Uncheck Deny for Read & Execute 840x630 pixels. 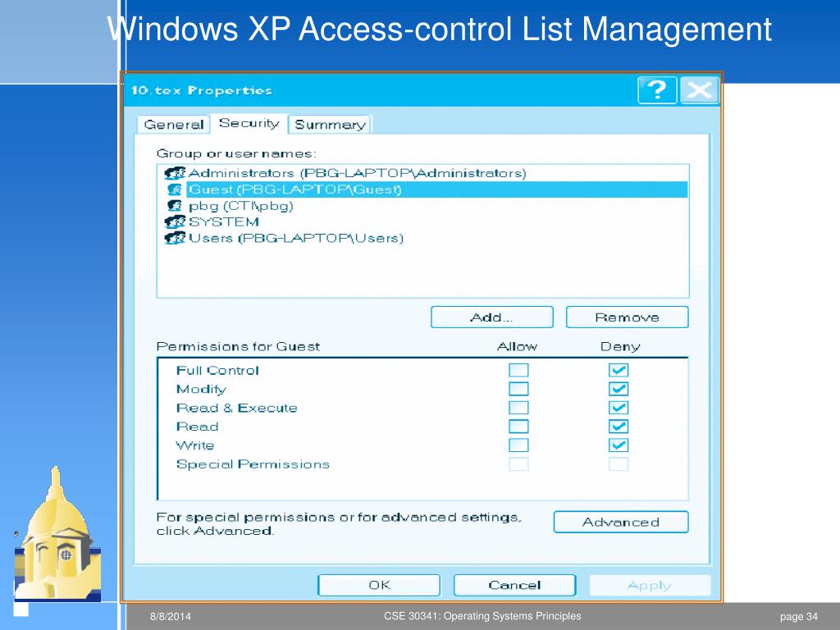[x=619, y=408]
